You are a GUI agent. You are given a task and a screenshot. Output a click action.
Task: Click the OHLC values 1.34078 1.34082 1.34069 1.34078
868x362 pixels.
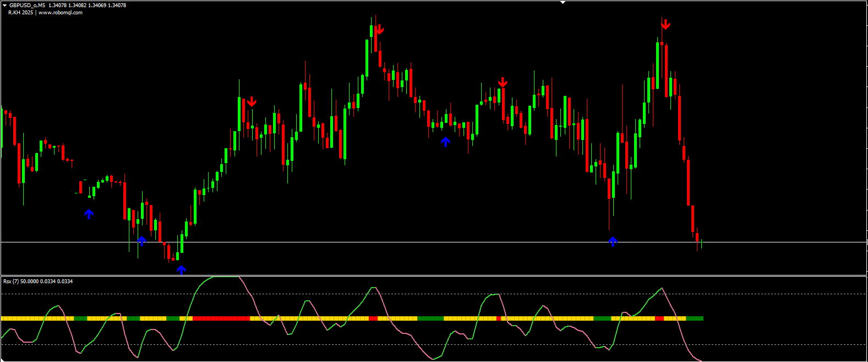[87, 6]
